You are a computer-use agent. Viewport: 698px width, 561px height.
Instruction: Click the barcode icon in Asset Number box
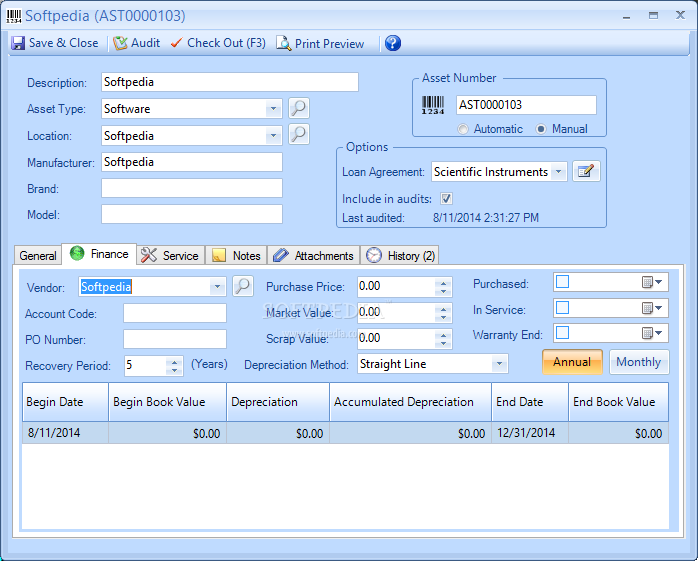[433, 105]
